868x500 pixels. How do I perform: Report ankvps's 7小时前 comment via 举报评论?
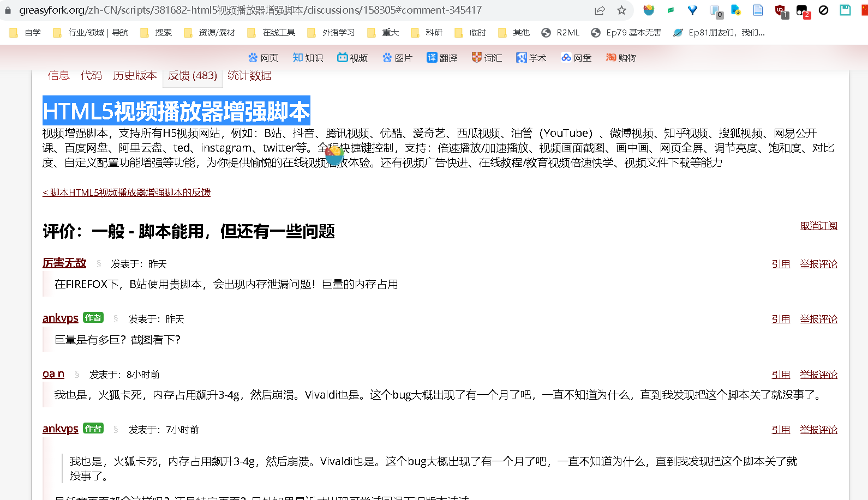point(819,430)
